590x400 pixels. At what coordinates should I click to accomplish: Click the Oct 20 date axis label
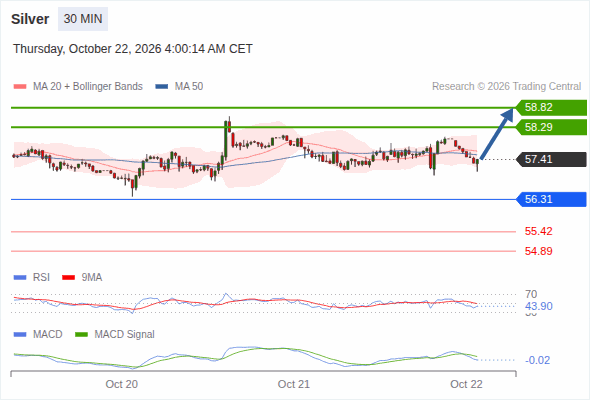coord(122,384)
